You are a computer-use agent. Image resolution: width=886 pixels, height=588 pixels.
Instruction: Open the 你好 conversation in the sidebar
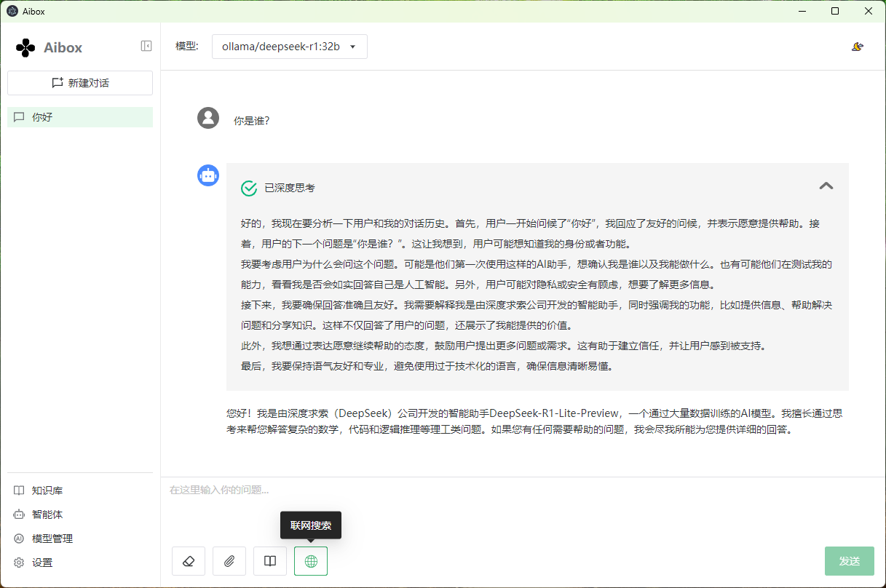[x=80, y=117]
